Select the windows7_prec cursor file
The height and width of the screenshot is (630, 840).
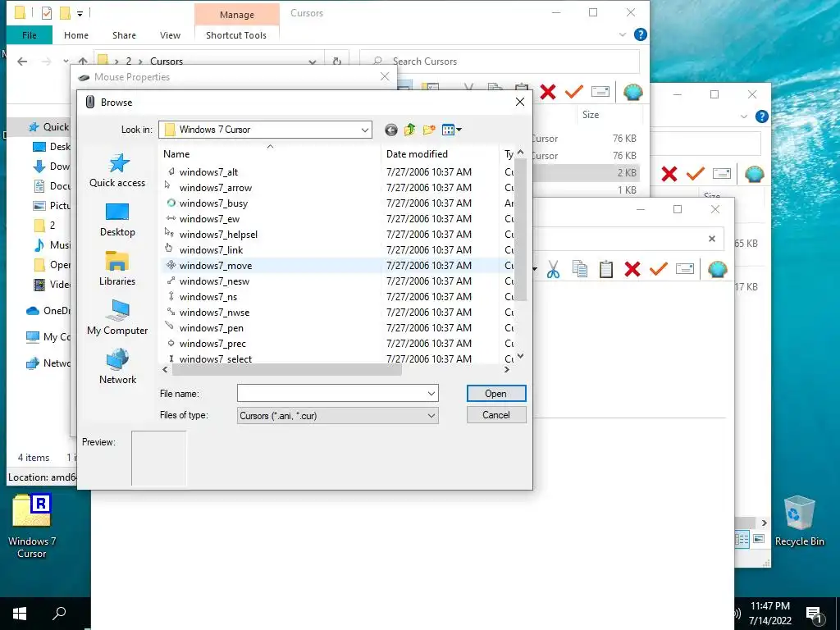click(x=212, y=343)
